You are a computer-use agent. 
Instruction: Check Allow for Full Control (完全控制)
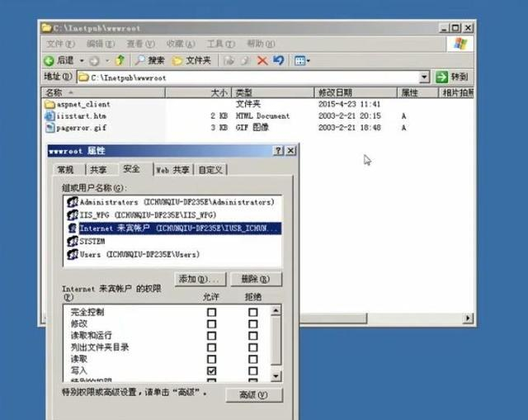tap(211, 312)
